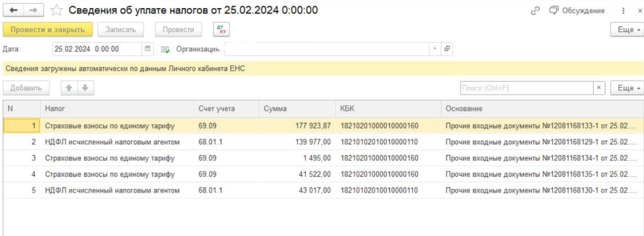Sort by the Налог column header
This screenshot has height=236, width=644.
(117, 109)
